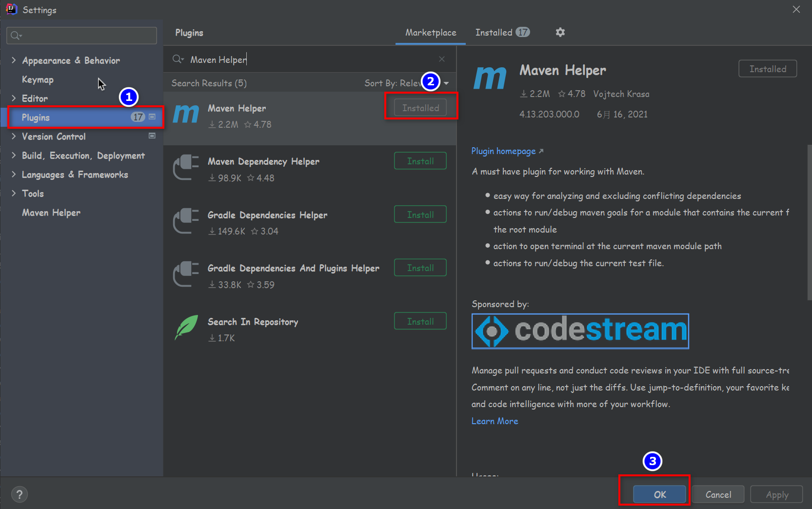Image resolution: width=812 pixels, height=509 pixels.
Task: Open the Sort By dropdown arrow
Action: click(x=446, y=83)
